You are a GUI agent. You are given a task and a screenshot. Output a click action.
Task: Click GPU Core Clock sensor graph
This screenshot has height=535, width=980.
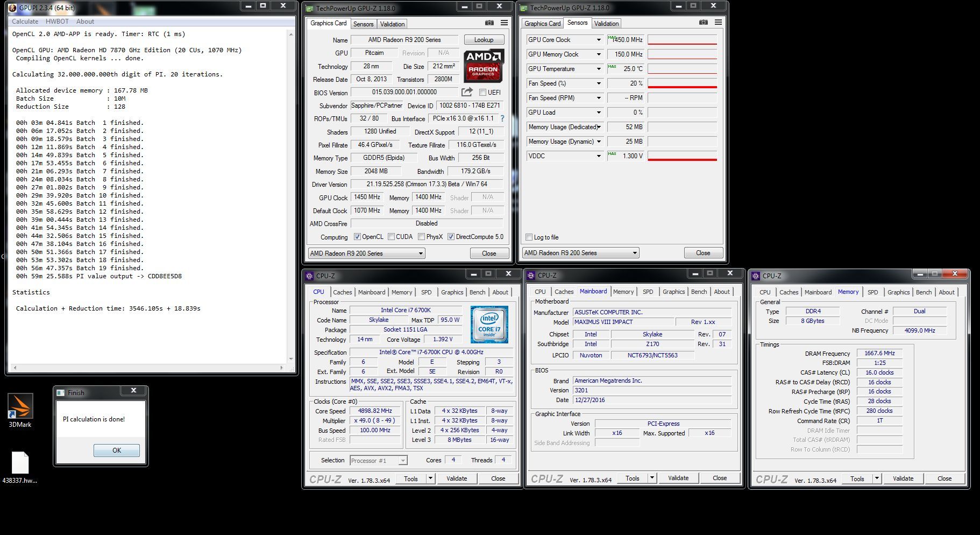point(682,40)
